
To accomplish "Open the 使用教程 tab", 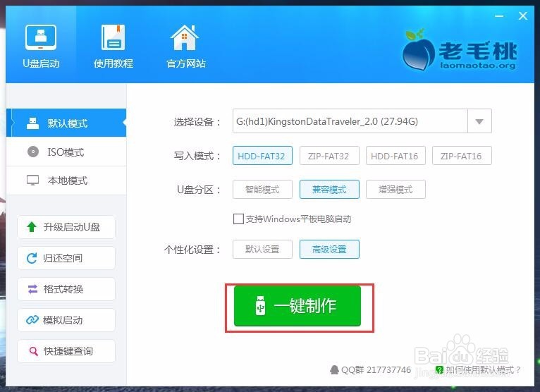I will tap(113, 46).
